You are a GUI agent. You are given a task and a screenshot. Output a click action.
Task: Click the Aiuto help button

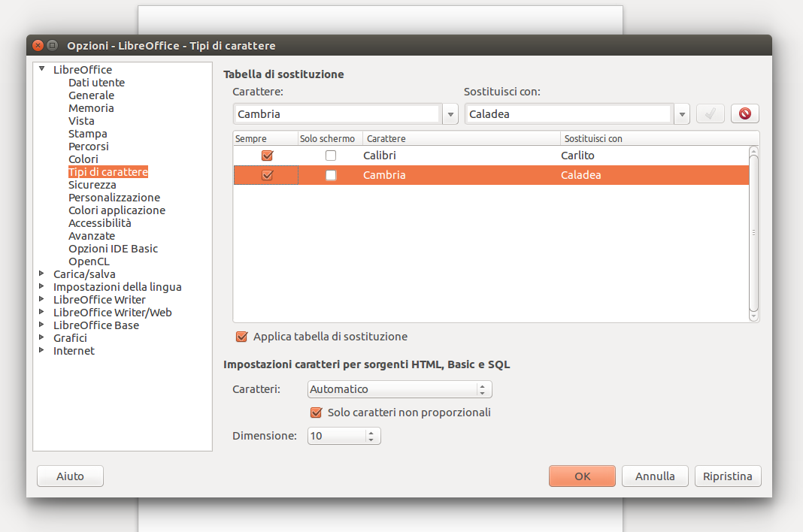(70, 476)
